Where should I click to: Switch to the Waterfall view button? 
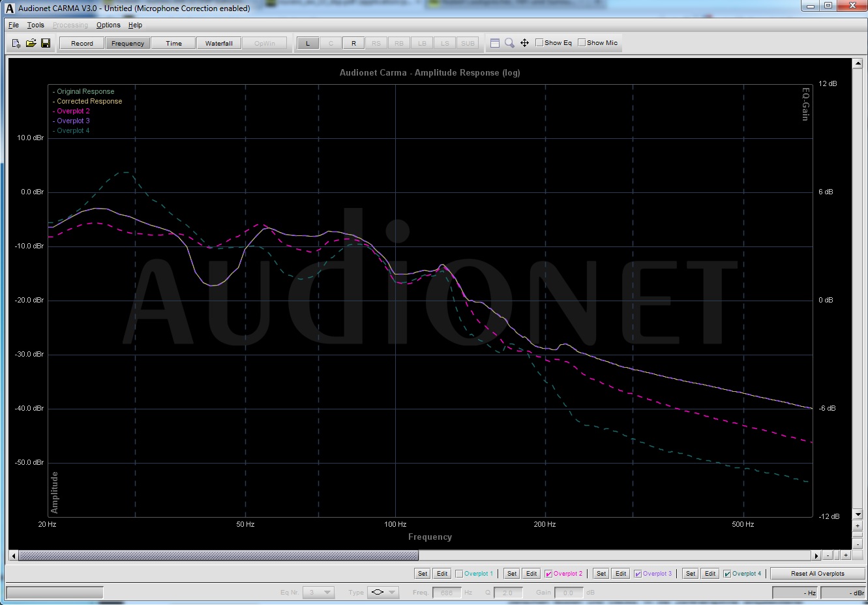point(218,44)
